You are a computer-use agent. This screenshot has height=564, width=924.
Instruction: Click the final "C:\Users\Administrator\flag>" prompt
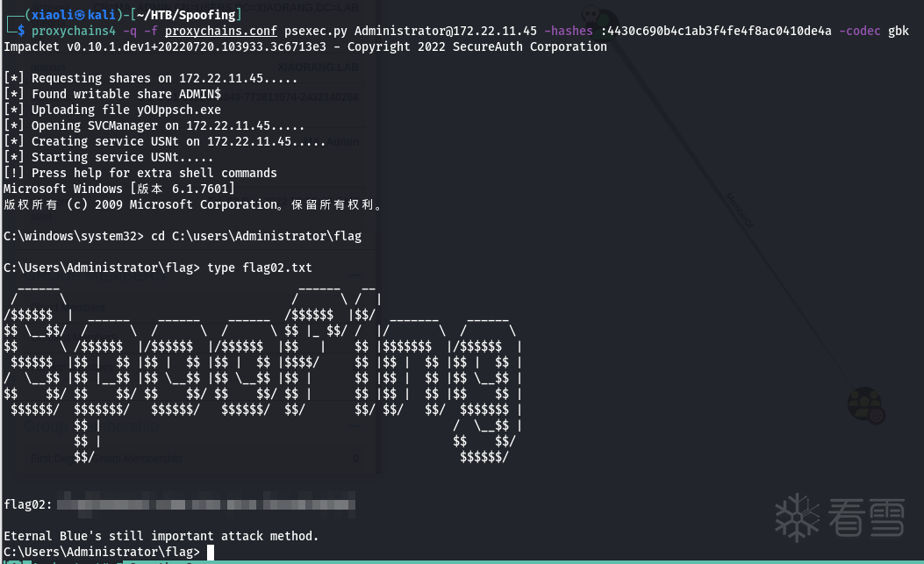pos(102,553)
